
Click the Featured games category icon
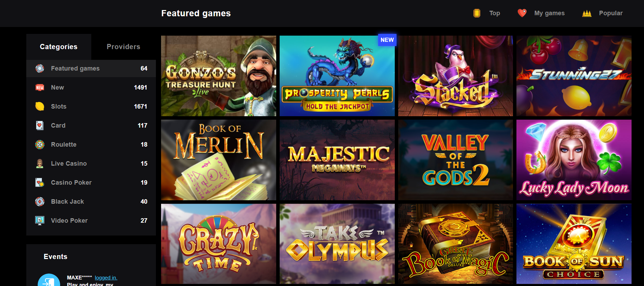pyautogui.click(x=40, y=68)
